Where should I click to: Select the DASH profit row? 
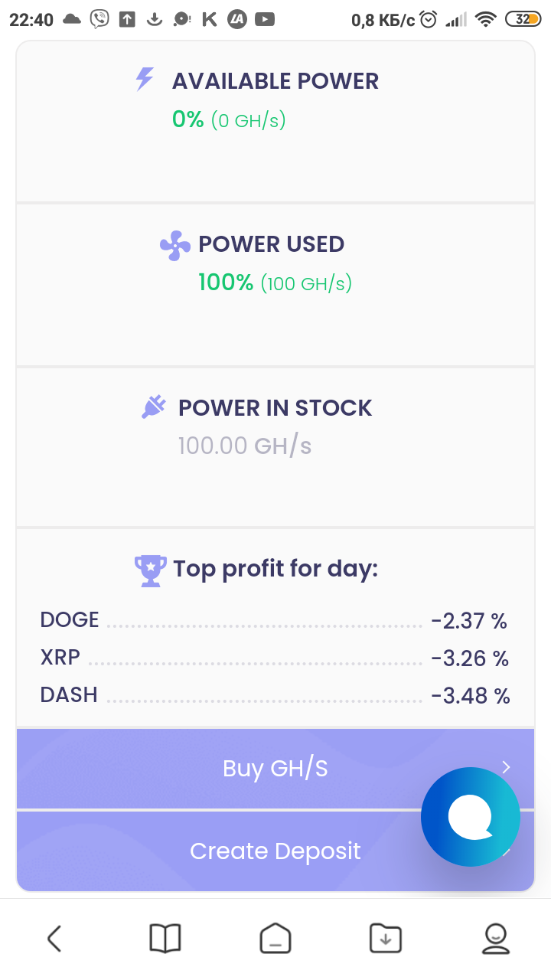pos(275,695)
